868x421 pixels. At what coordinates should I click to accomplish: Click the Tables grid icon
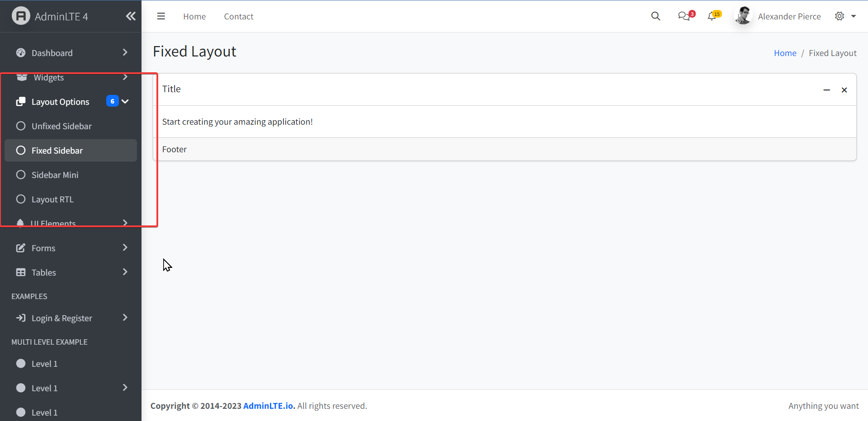point(20,272)
